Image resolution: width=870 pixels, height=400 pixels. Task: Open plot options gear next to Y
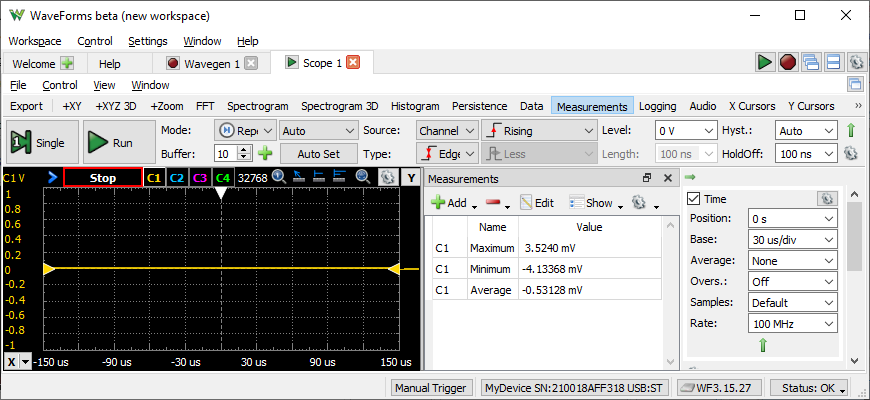pos(387,178)
